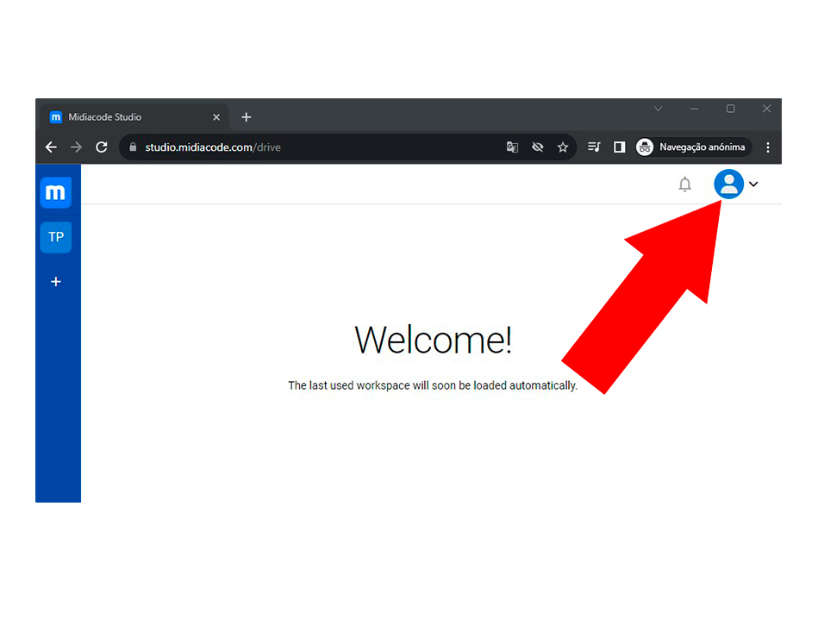Open notifications bell icon
The image size is (818, 644).
click(x=685, y=184)
